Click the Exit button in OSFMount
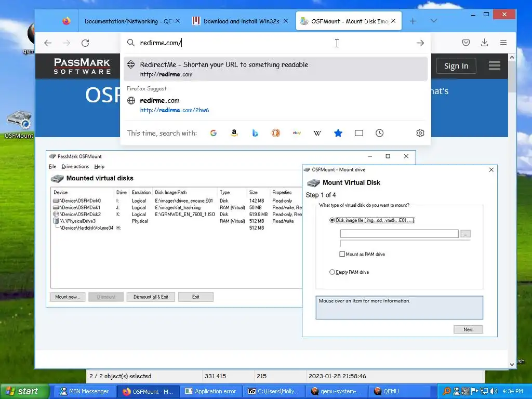Viewport: 532px width, 399px height. click(196, 297)
